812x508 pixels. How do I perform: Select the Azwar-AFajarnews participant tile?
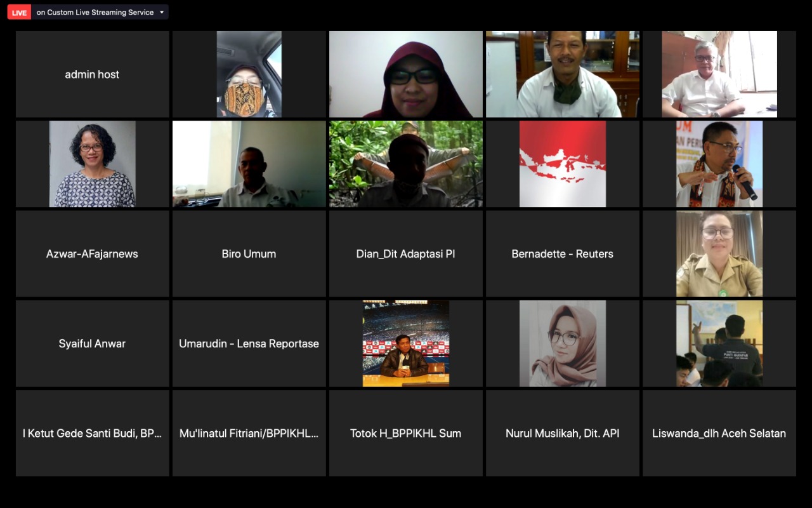coord(92,253)
